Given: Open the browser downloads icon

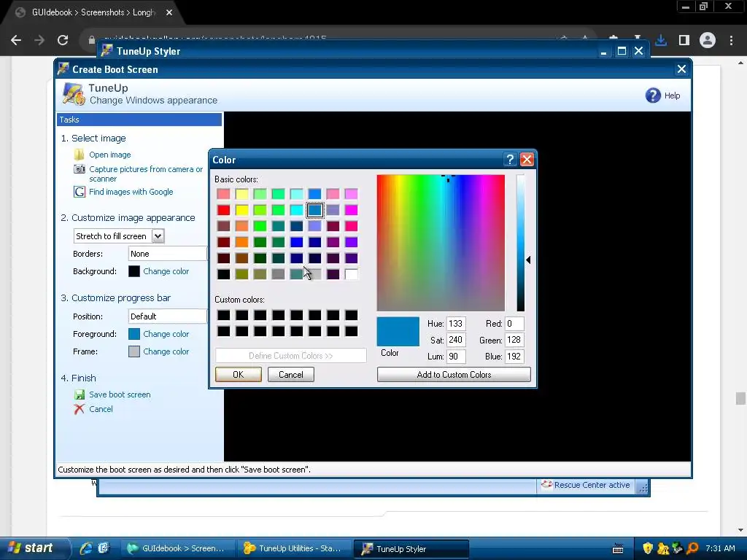Looking at the screenshot, I should tap(661, 40).
